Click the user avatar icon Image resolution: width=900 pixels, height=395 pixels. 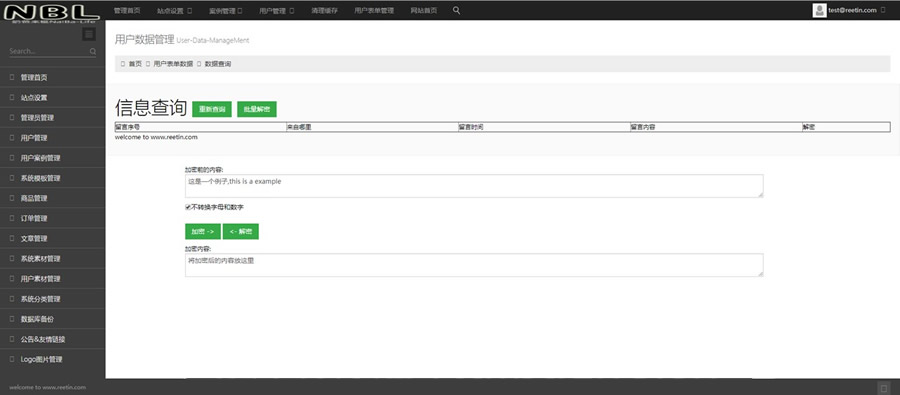pos(820,10)
